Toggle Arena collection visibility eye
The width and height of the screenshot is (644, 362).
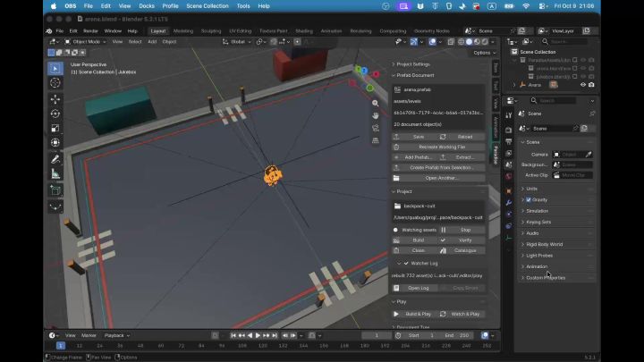583,85
